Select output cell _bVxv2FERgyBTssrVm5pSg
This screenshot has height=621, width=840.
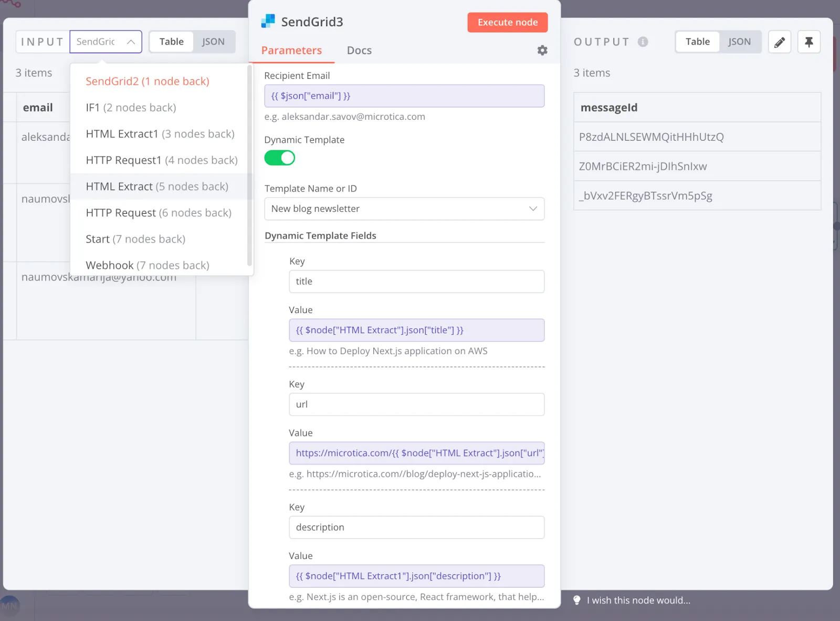point(697,196)
